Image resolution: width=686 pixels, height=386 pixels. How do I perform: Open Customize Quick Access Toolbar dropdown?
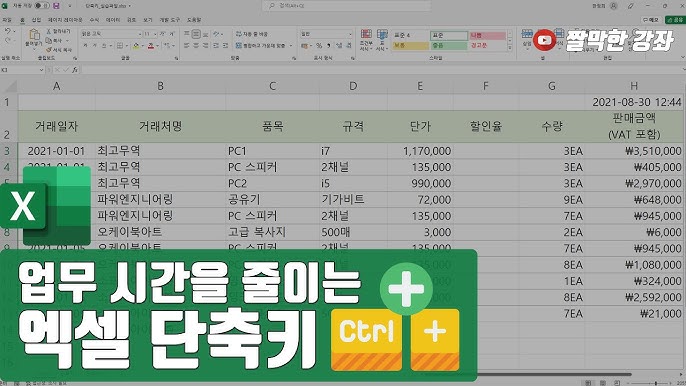click(70, 6)
